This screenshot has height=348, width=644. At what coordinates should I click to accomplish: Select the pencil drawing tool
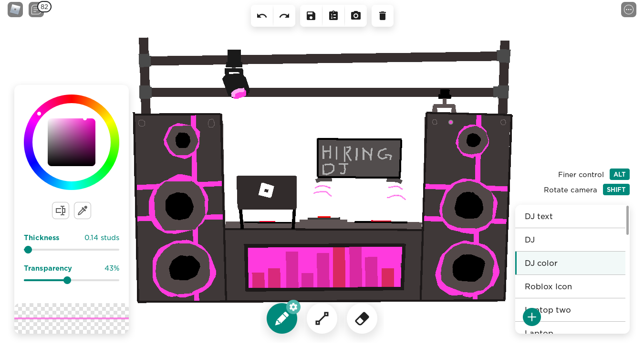(x=281, y=318)
